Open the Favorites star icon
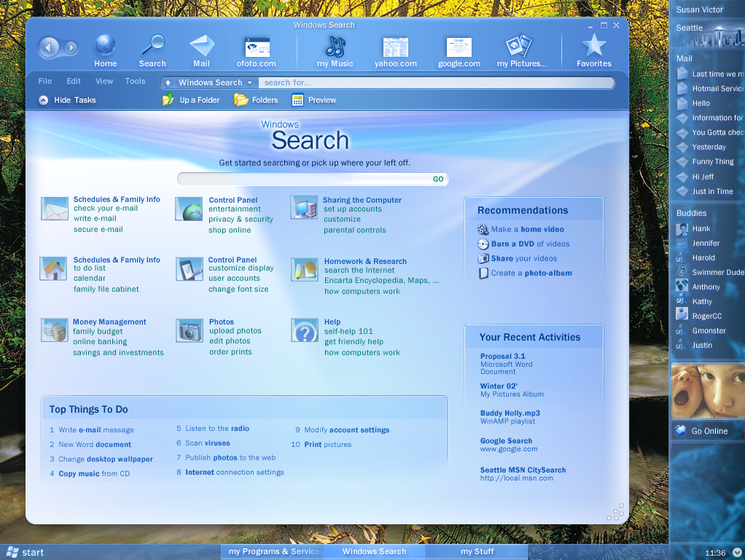Screen dimensions: 745x560 [x=594, y=46]
